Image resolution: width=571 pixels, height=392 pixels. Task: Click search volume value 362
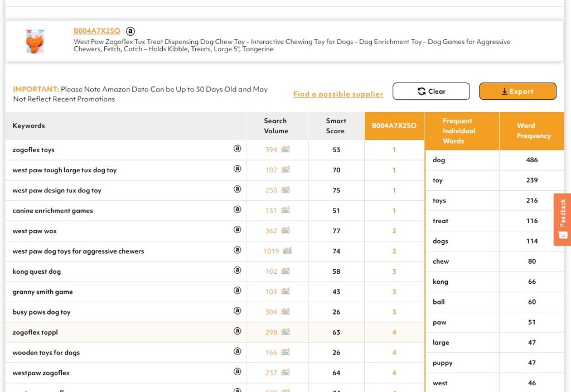click(x=272, y=231)
